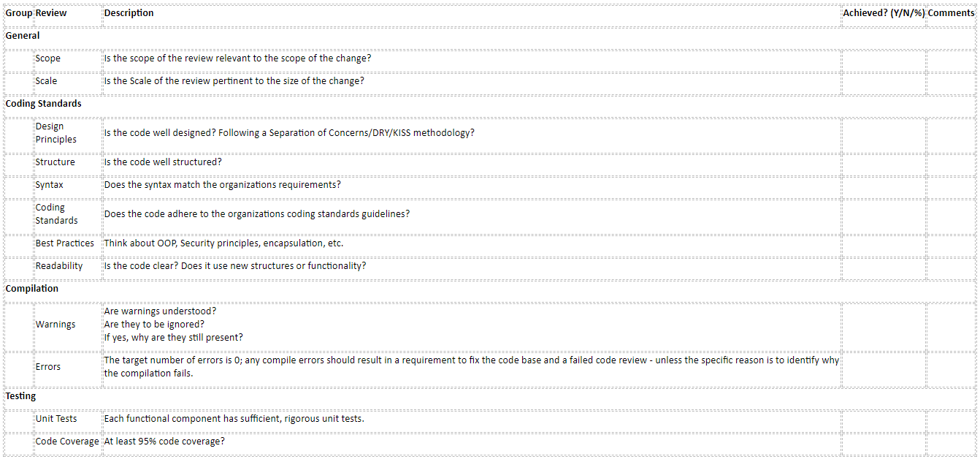Click the Scope review cell
Screen dimensions: 980x462
[48, 58]
